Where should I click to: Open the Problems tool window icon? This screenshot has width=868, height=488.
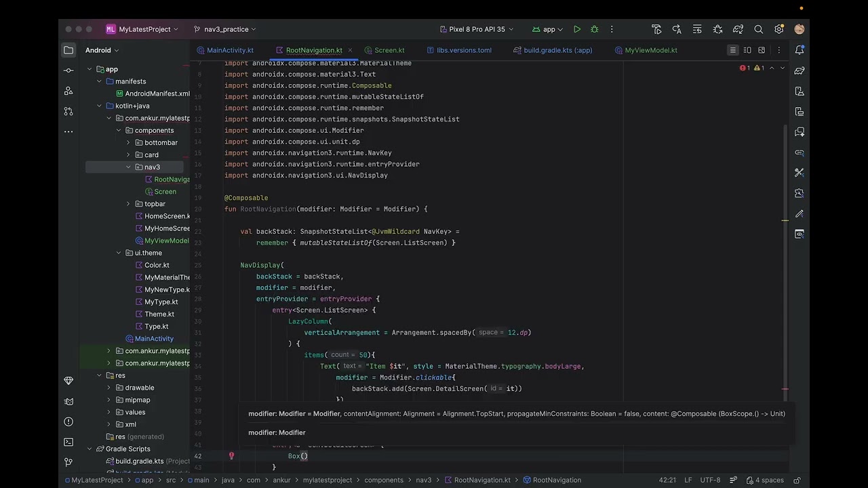coord(68,422)
